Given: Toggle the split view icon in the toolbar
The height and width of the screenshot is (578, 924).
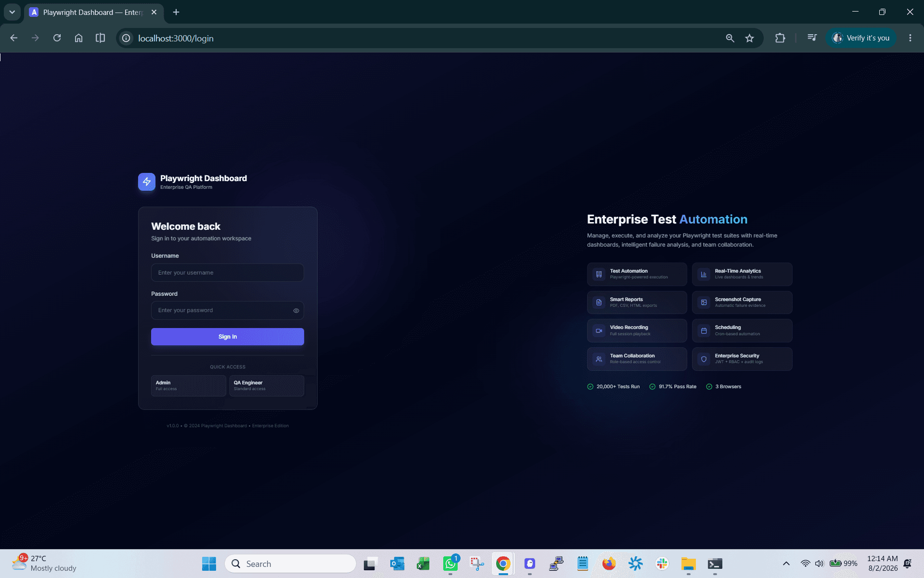Looking at the screenshot, I should pyautogui.click(x=100, y=38).
